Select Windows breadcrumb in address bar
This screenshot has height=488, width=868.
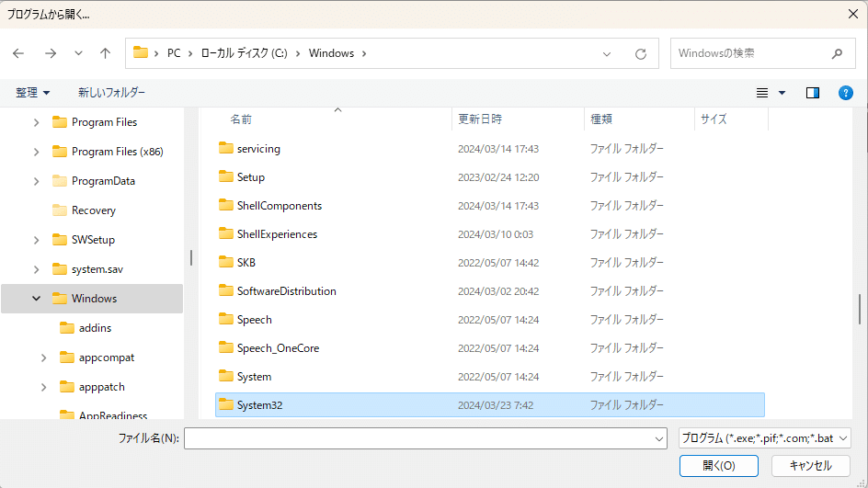click(331, 53)
